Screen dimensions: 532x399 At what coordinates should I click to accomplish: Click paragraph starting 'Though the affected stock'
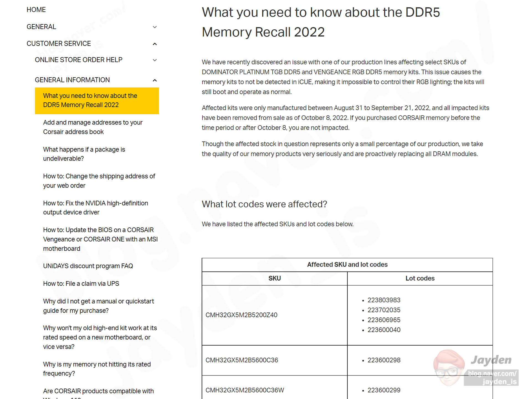pos(342,149)
